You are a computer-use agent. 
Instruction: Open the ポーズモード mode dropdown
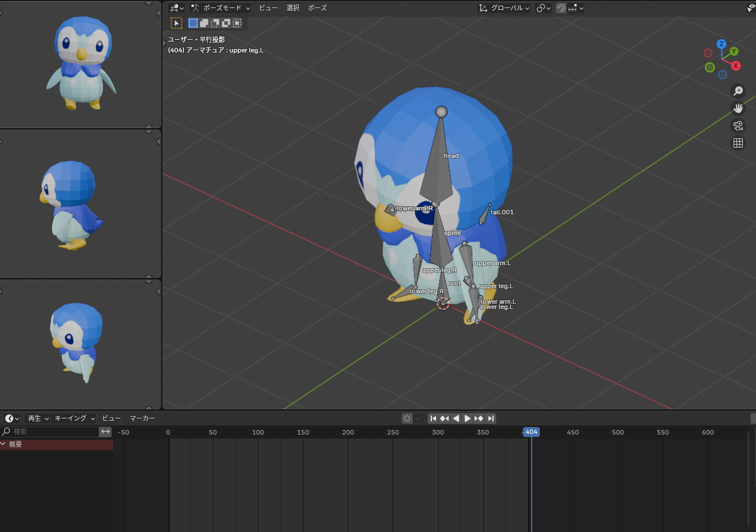tap(221, 8)
